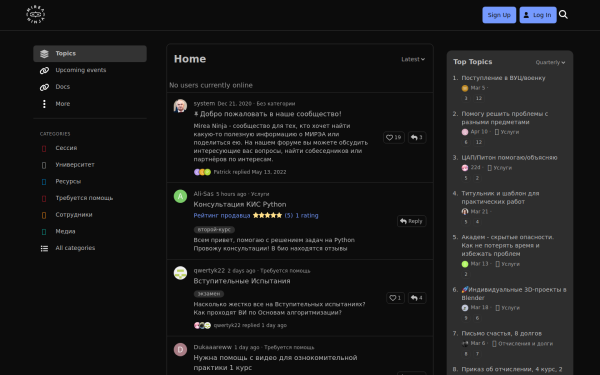Open top topic Поступление в ВУЗ/военку

(503, 78)
